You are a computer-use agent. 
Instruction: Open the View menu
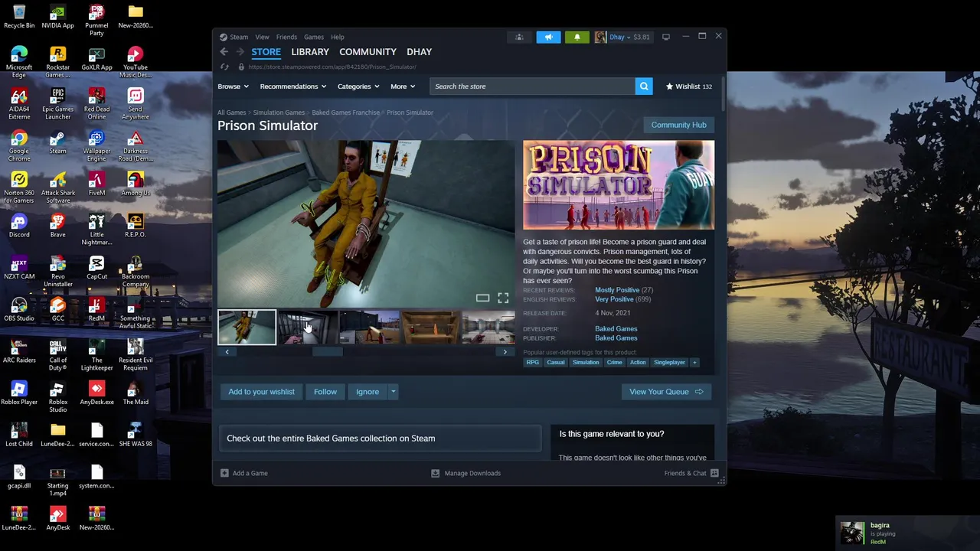click(262, 37)
